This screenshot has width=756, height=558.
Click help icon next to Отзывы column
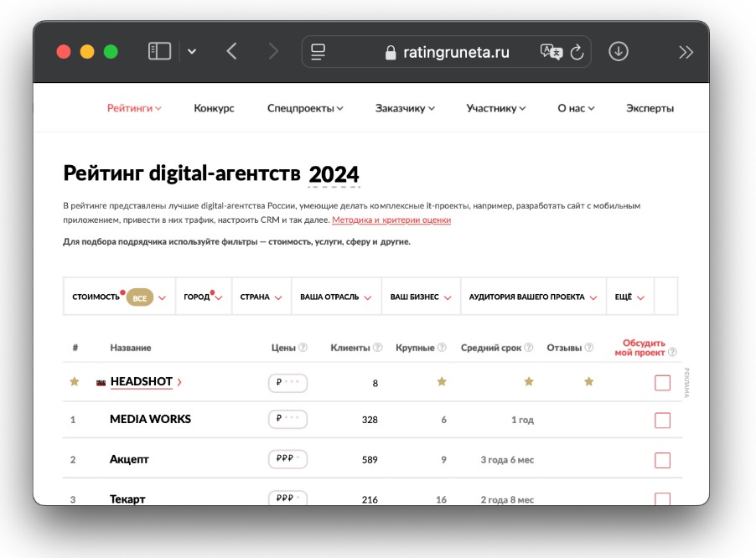click(x=590, y=348)
